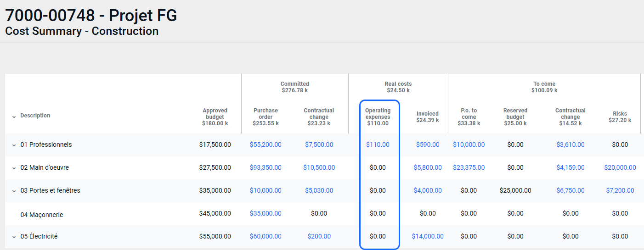Expand the 02 Main d'oeuvre row
This screenshot has width=644, height=250.
(14, 168)
